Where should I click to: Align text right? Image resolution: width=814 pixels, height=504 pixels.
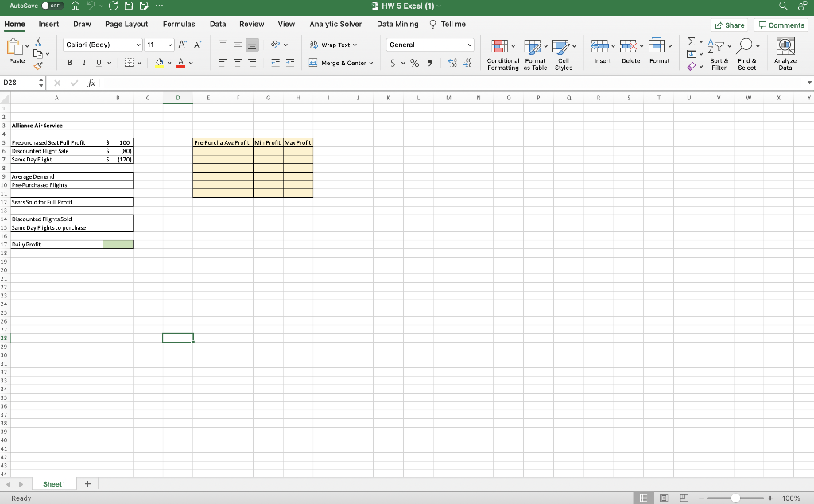click(x=252, y=63)
